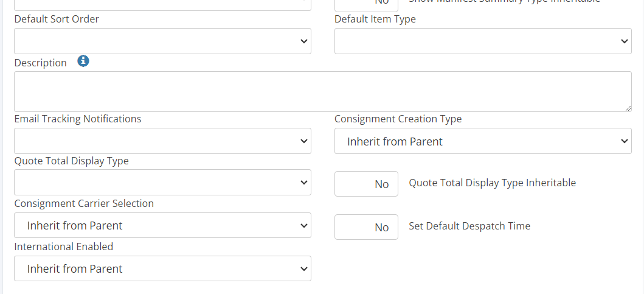Expand the Email Tracking Notifications dropdown
This screenshot has width=644, height=294.
click(162, 141)
